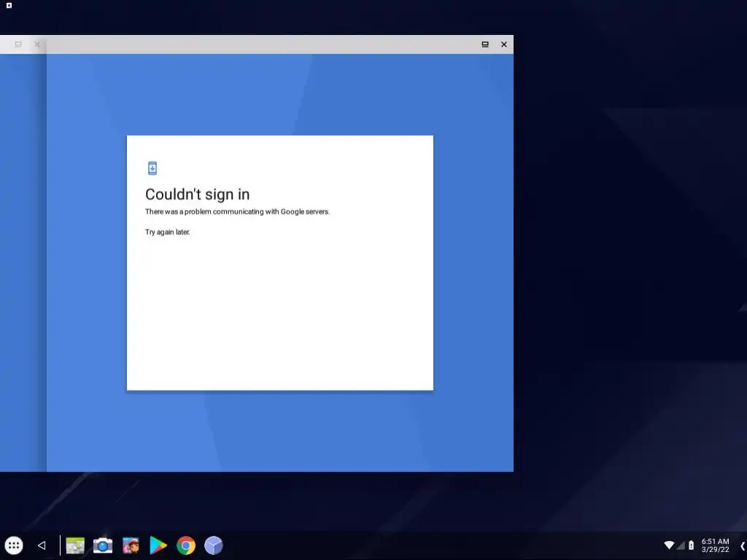Open the Subway Surfers game icon
This screenshot has height=560, width=747.
[x=131, y=545]
